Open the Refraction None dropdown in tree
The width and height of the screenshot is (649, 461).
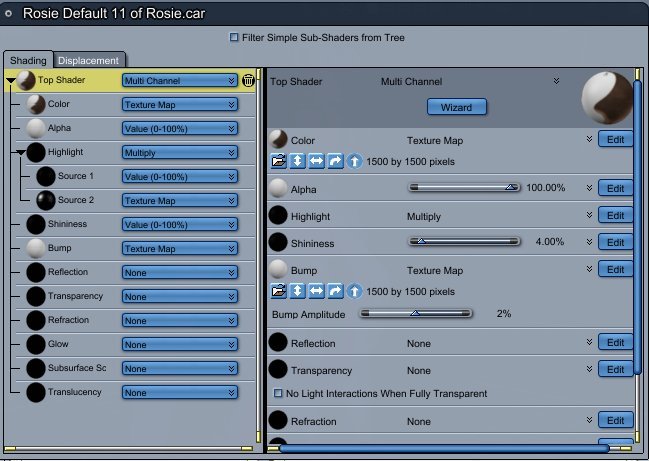pos(180,321)
